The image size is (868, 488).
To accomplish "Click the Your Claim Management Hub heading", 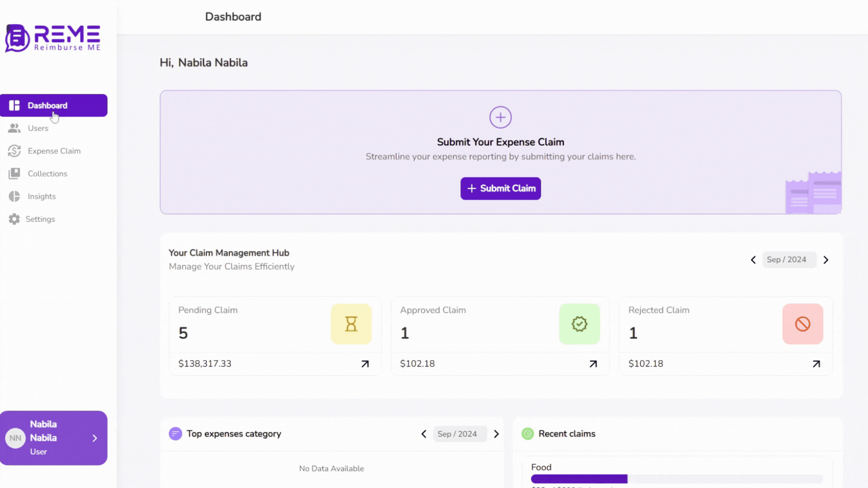I will click(x=229, y=253).
